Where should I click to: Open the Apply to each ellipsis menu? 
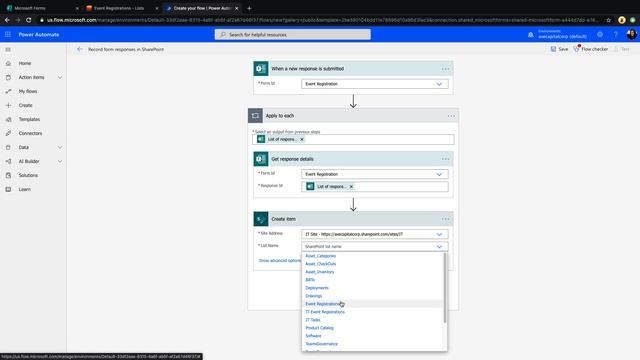451,116
